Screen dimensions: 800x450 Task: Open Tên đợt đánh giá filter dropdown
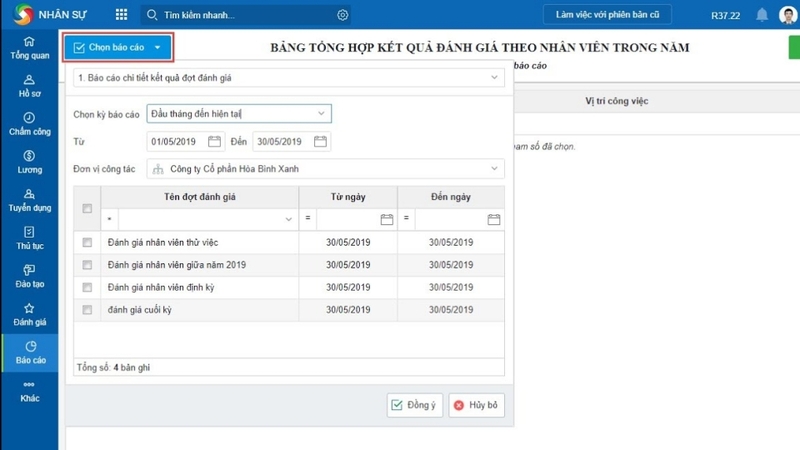point(288,219)
